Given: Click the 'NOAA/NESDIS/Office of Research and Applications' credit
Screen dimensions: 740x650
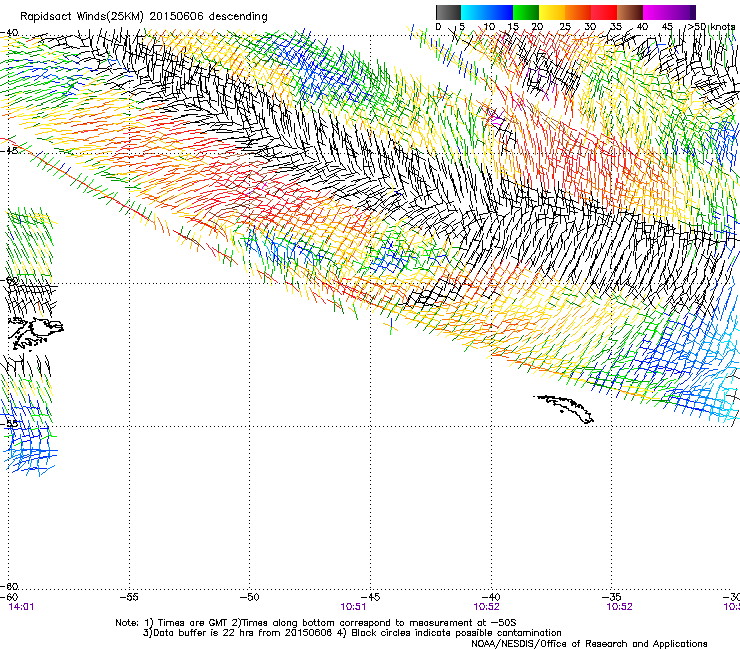Looking at the screenshot, I should 589,644.
